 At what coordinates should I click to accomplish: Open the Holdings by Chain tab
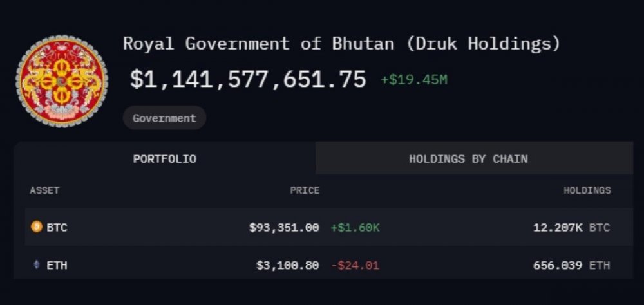468,158
